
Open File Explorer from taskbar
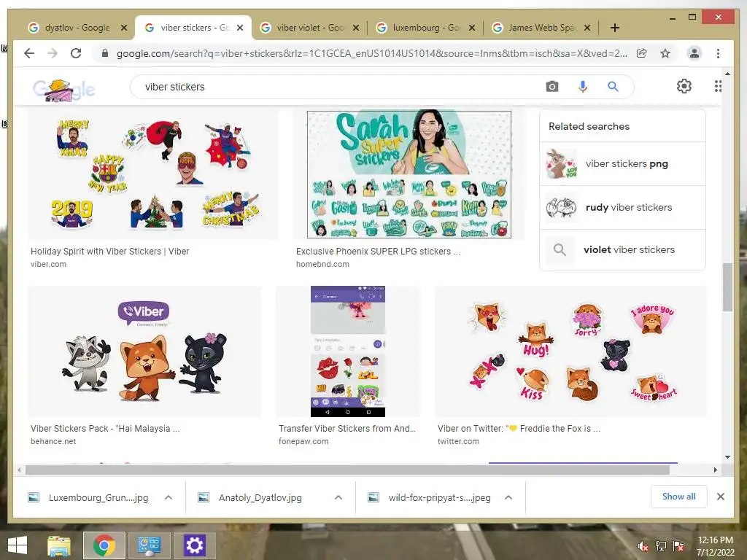59,545
